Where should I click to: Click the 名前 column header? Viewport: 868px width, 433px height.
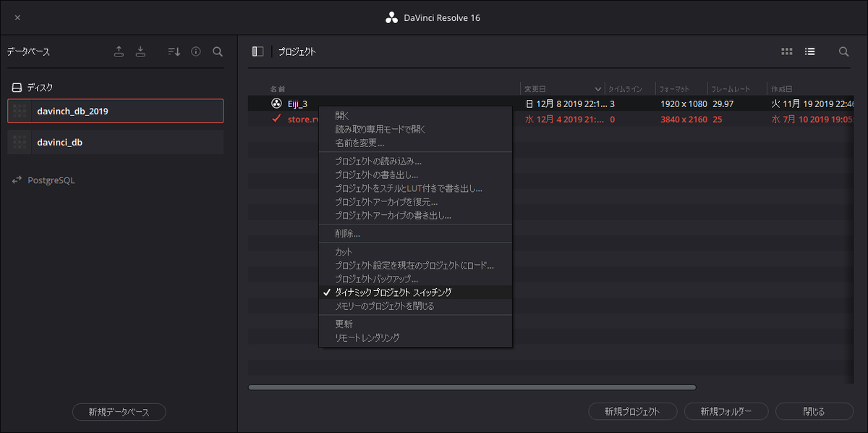tap(278, 89)
